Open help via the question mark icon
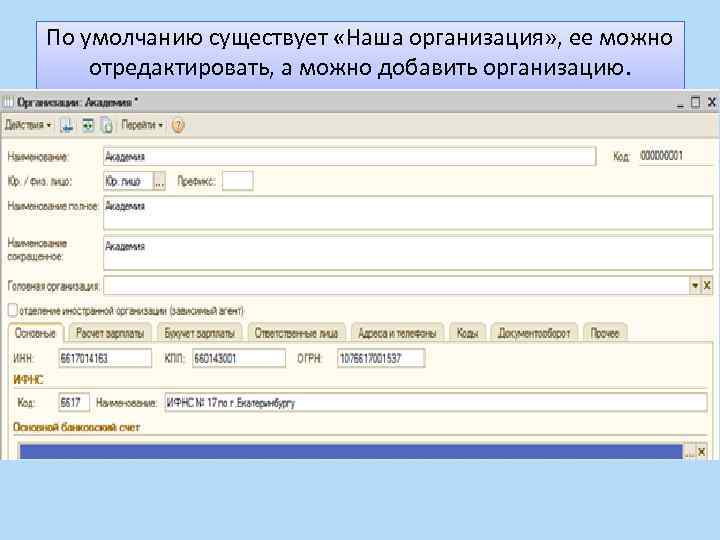The width and height of the screenshot is (720, 540). pos(178,125)
